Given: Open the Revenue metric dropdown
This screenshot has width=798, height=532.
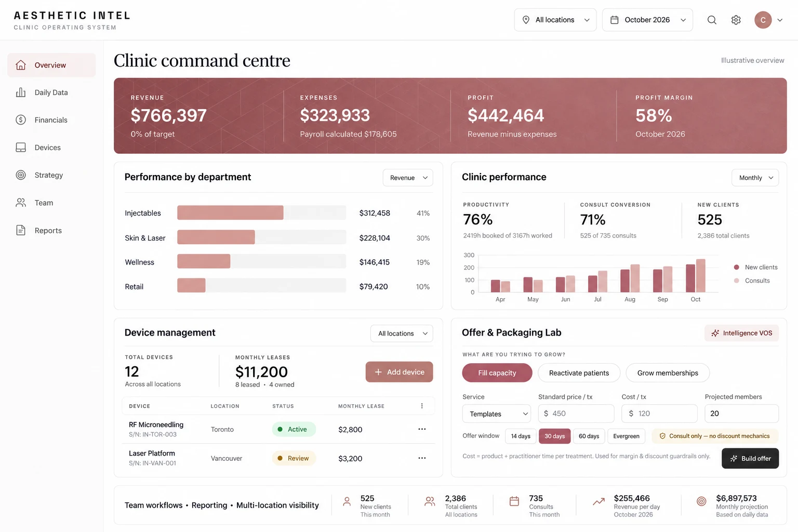Looking at the screenshot, I should [x=408, y=178].
